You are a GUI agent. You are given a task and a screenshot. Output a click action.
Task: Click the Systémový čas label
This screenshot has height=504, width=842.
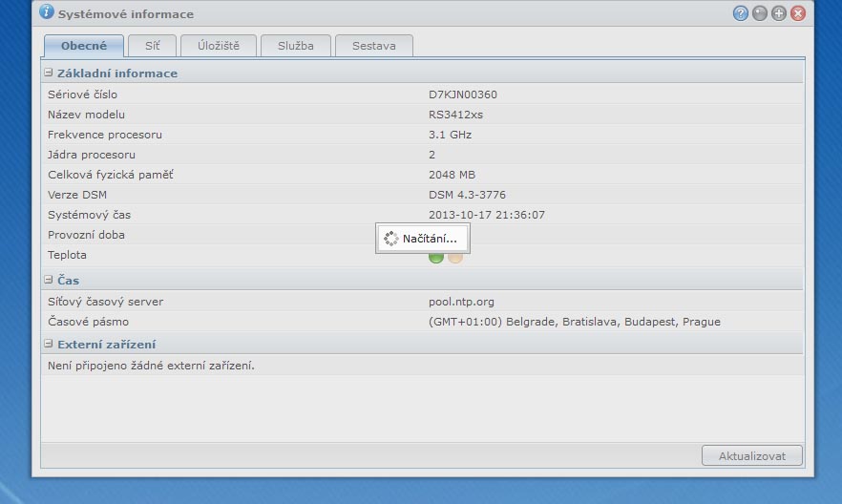(x=89, y=215)
